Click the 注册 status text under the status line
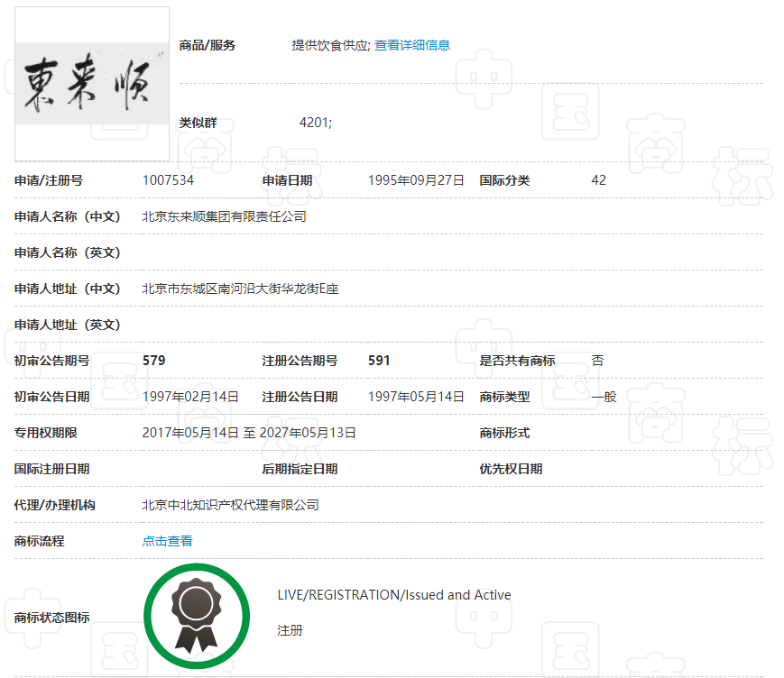The height and width of the screenshot is (678, 784). click(290, 630)
